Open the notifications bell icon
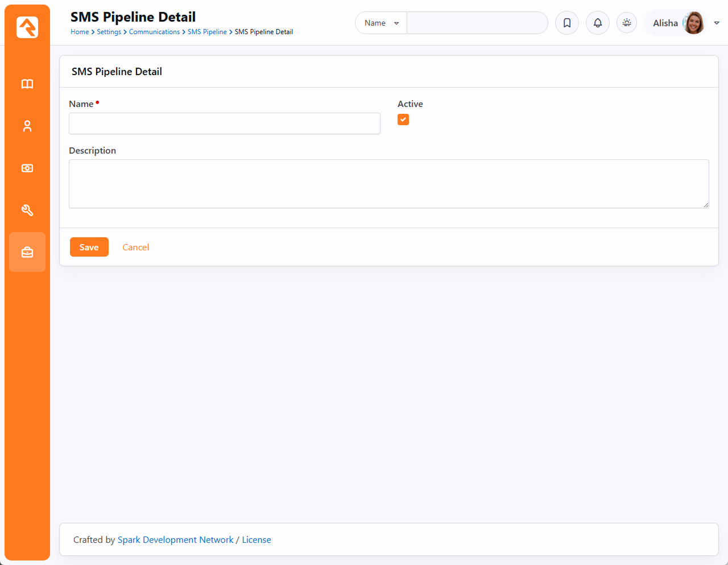The width and height of the screenshot is (728, 565). click(598, 23)
